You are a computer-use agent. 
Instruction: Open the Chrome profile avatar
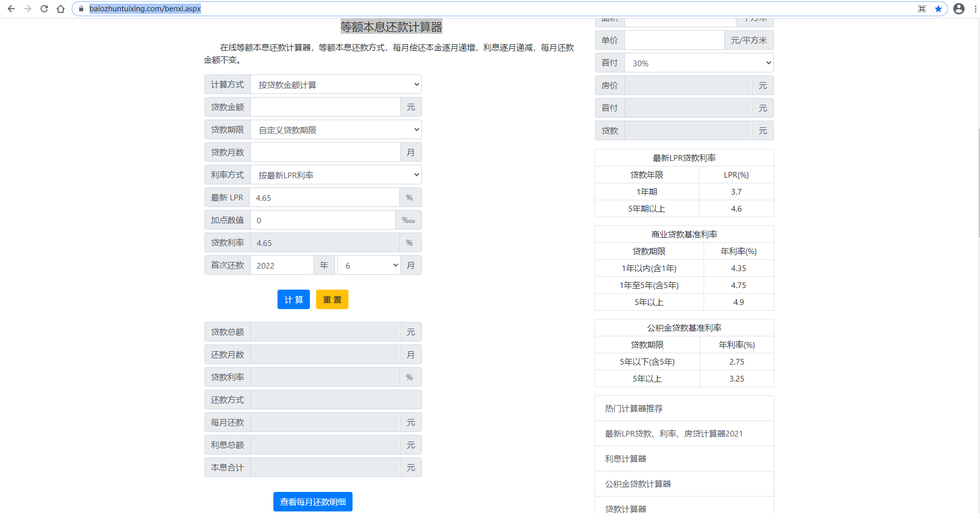coord(959,9)
